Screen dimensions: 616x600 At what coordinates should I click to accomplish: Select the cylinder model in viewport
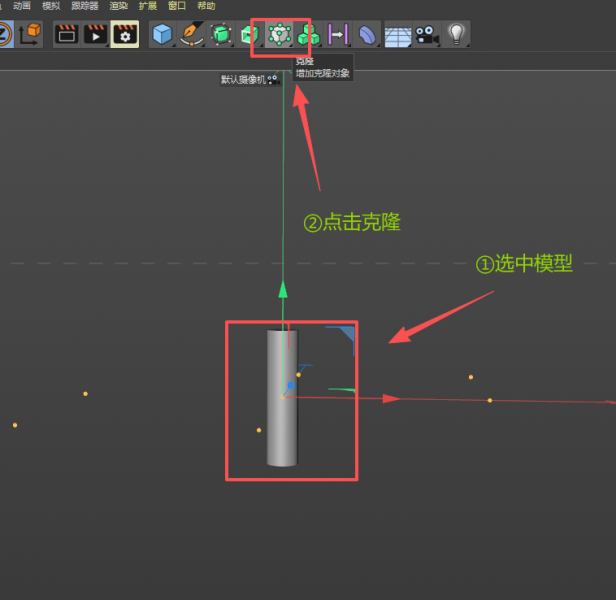tap(282, 398)
